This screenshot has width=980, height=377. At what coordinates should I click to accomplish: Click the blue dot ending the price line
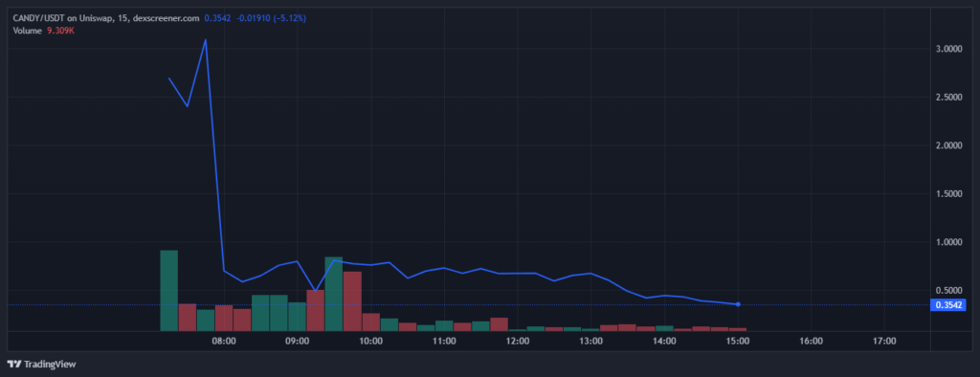(738, 304)
